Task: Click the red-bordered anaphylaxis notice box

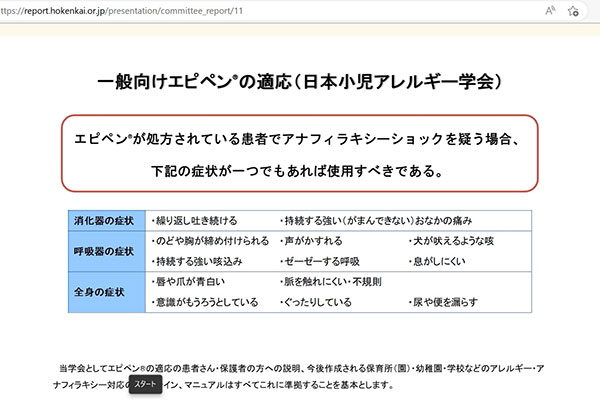Action: click(300, 154)
